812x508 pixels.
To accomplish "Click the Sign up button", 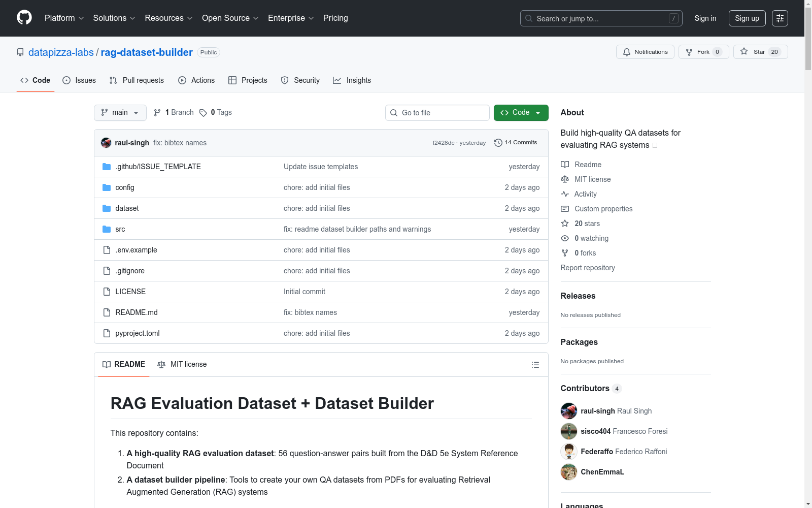I will (747, 18).
